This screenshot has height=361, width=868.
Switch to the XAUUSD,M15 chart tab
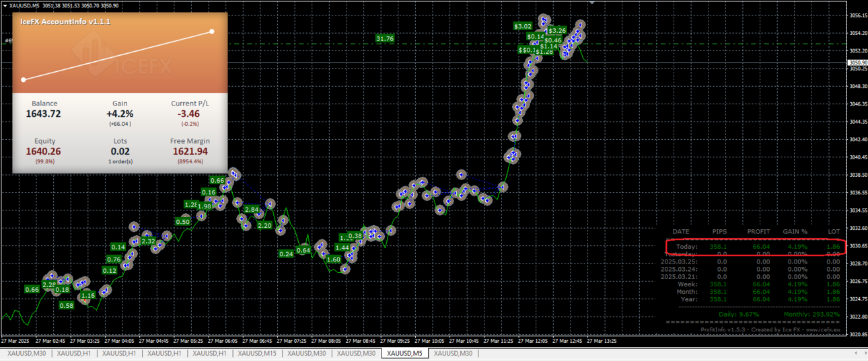click(257, 354)
